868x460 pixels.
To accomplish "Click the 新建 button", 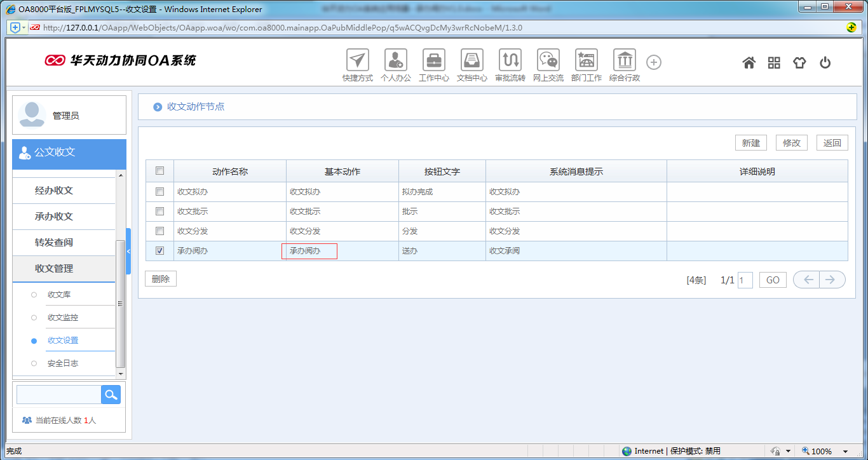I will coord(750,143).
